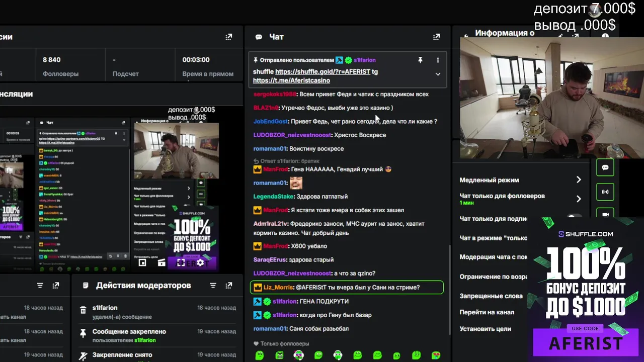
Task: Click green s1lfarion link under Сообщение закреплено
Action: click(145, 340)
